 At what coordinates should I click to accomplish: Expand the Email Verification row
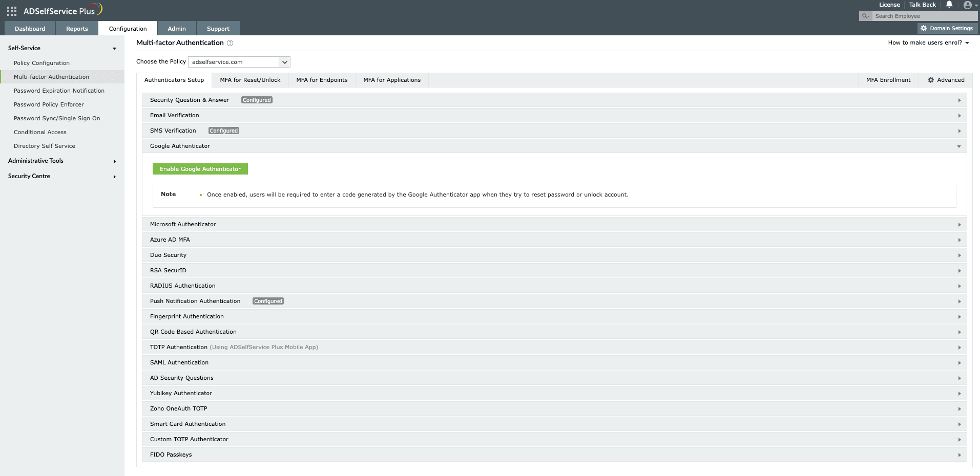click(554, 115)
